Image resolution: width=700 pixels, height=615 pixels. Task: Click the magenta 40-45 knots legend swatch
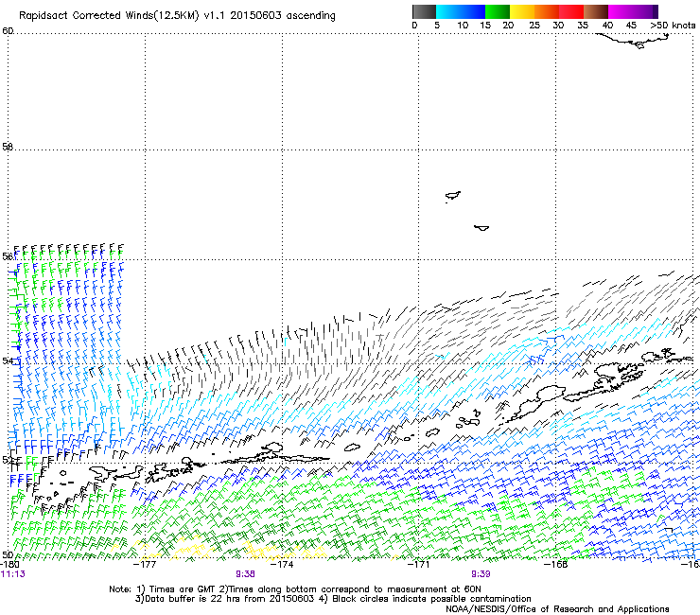coord(621,11)
